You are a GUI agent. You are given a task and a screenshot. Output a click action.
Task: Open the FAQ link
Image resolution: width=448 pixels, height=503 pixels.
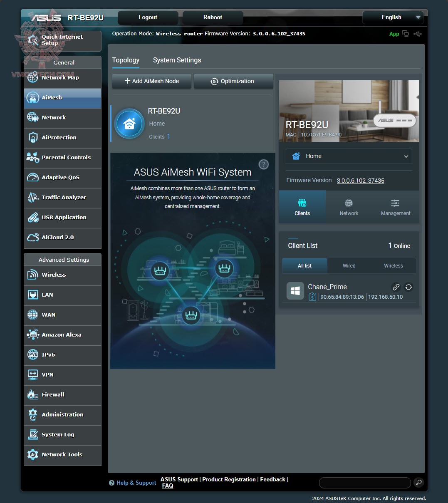168,486
